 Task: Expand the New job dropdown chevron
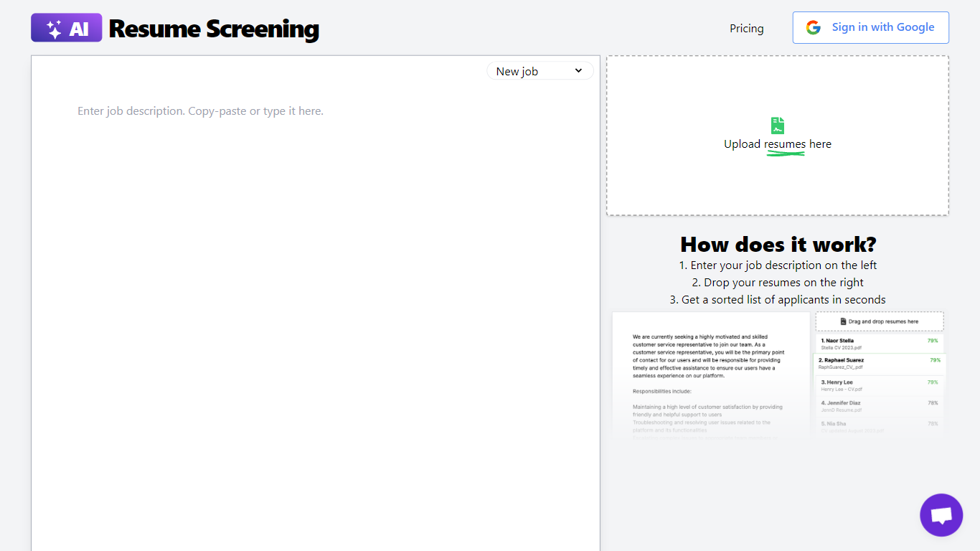coord(578,71)
